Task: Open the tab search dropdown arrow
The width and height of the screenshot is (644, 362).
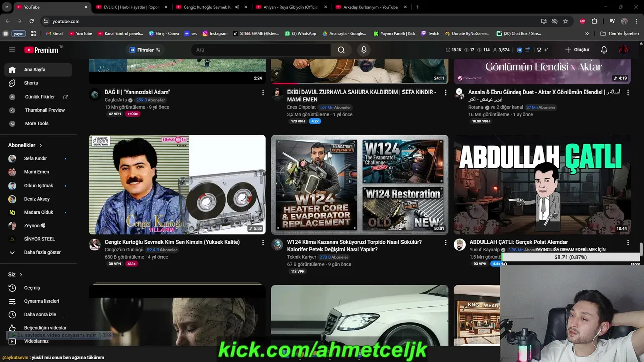Action: (7, 7)
